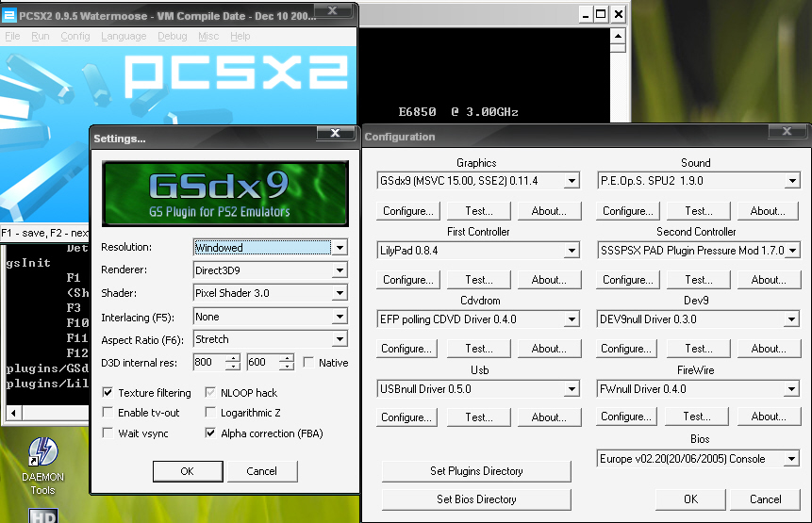Screen dimensions: 812x523
Task: Click About under Graphics
Action: click(549, 211)
